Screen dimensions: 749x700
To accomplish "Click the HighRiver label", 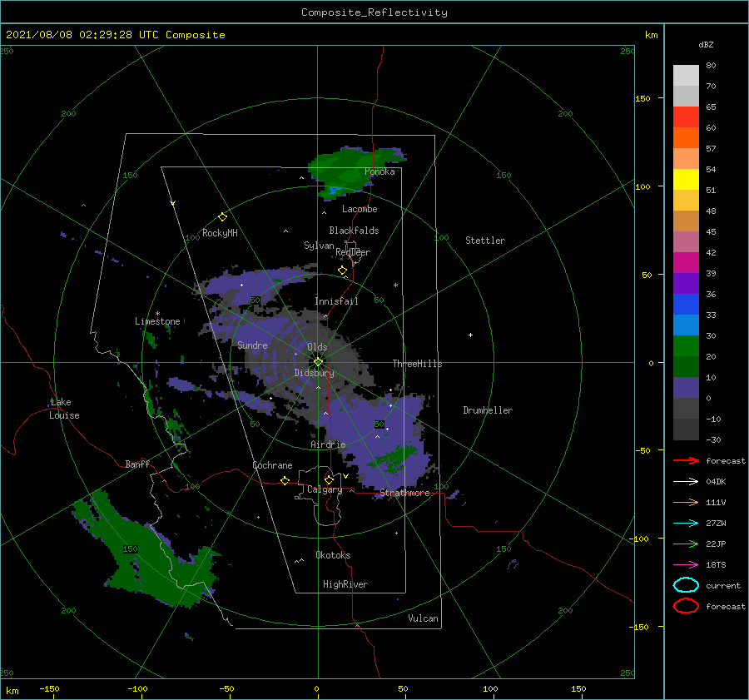I will (345, 584).
